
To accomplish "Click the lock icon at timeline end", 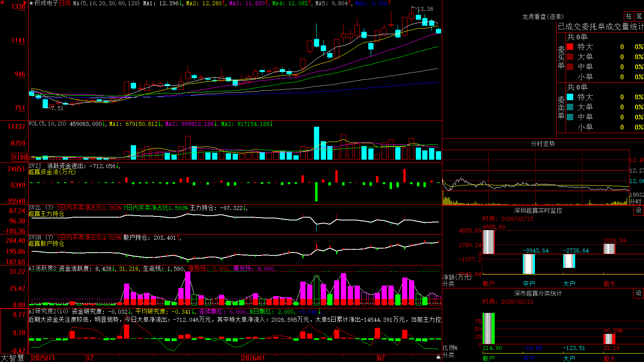I will (x=439, y=357).
